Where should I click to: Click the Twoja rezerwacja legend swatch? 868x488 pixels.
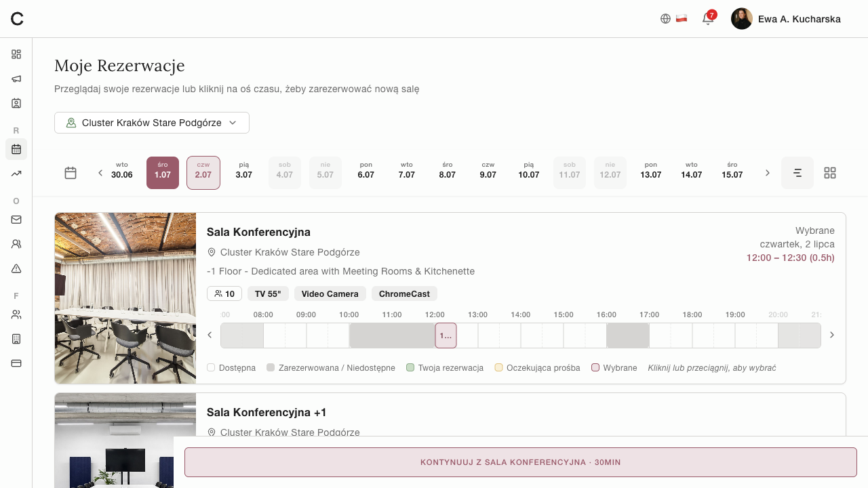tap(410, 367)
